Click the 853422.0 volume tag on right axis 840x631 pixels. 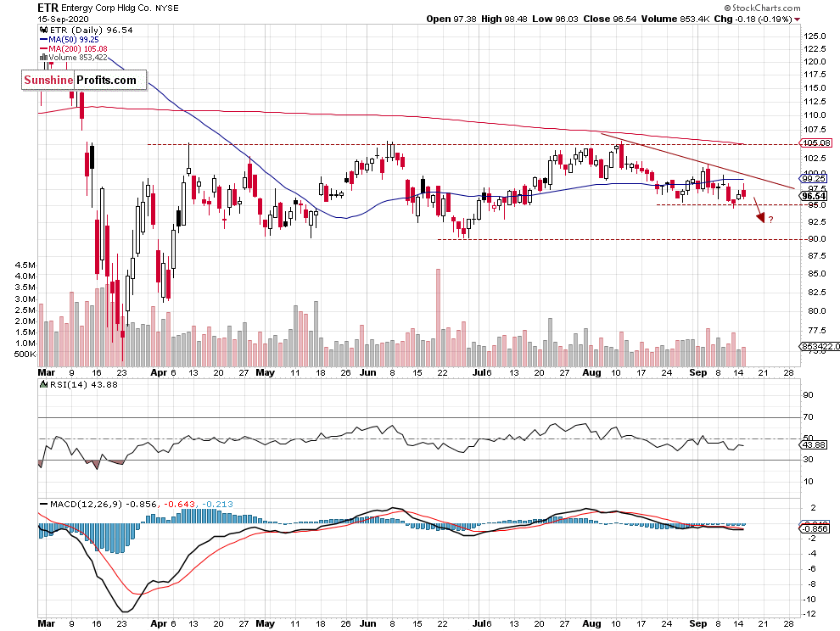pos(820,347)
